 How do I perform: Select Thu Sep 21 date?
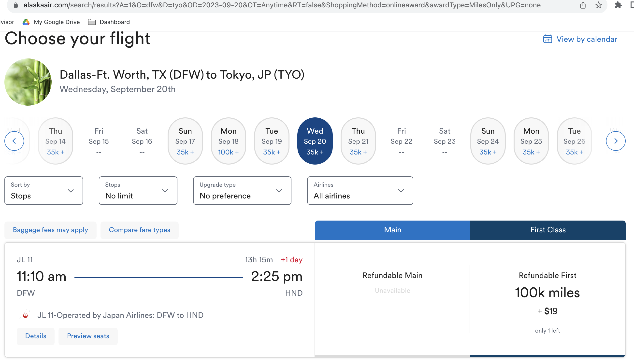pyautogui.click(x=358, y=141)
